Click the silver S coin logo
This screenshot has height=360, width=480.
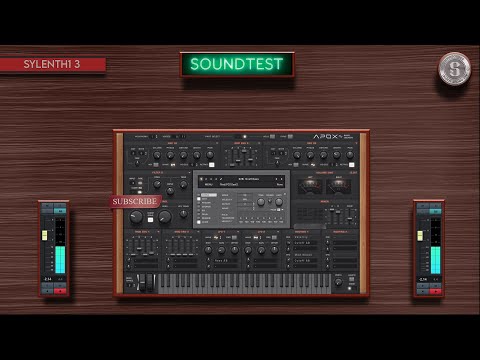(454, 69)
